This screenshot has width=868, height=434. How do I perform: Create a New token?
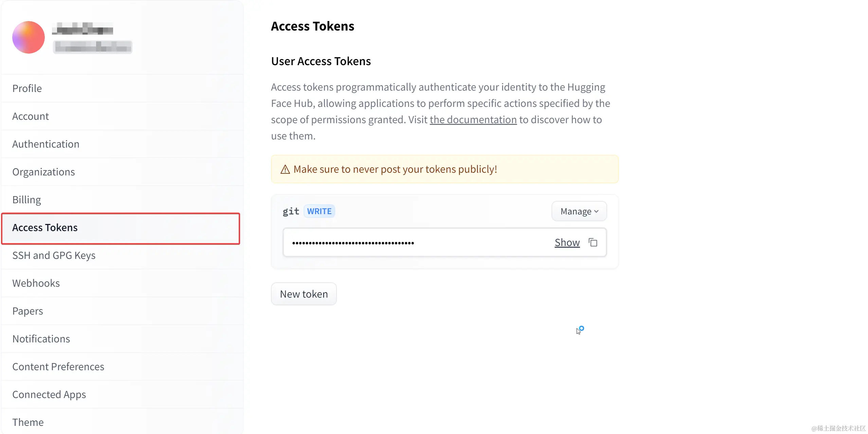point(304,294)
